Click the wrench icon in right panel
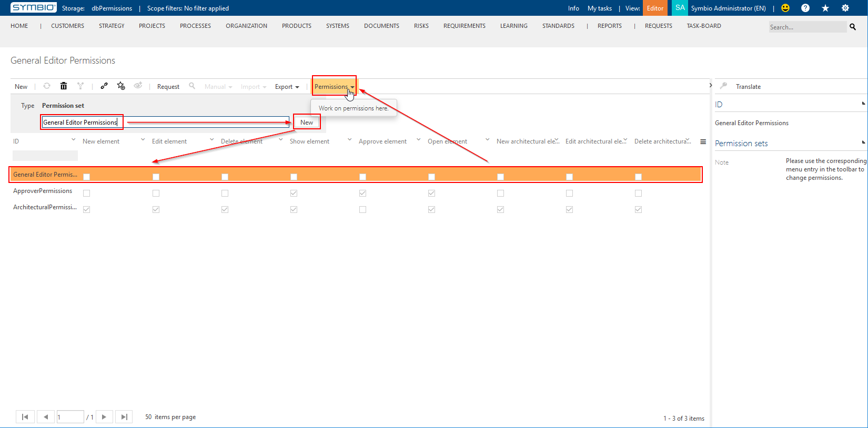This screenshot has height=428, width=868. (723, 86)
